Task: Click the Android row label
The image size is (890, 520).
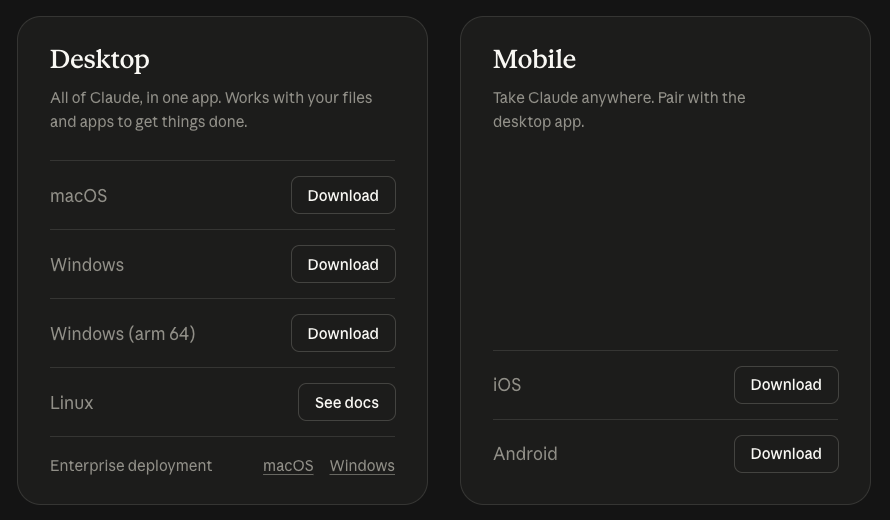Action: (x=525, y=454)
